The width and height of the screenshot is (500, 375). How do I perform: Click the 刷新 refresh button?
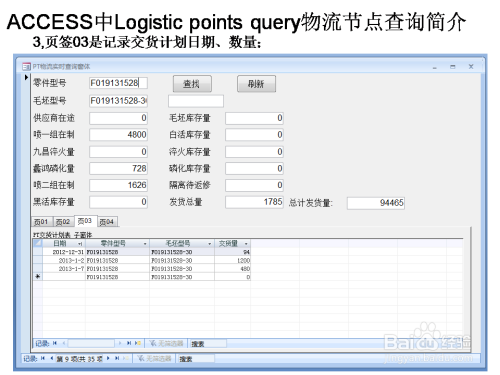point(256,84)
